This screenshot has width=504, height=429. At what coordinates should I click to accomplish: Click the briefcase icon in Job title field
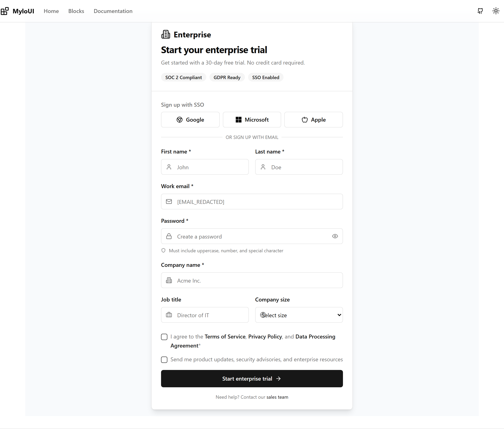pos(169,315)
